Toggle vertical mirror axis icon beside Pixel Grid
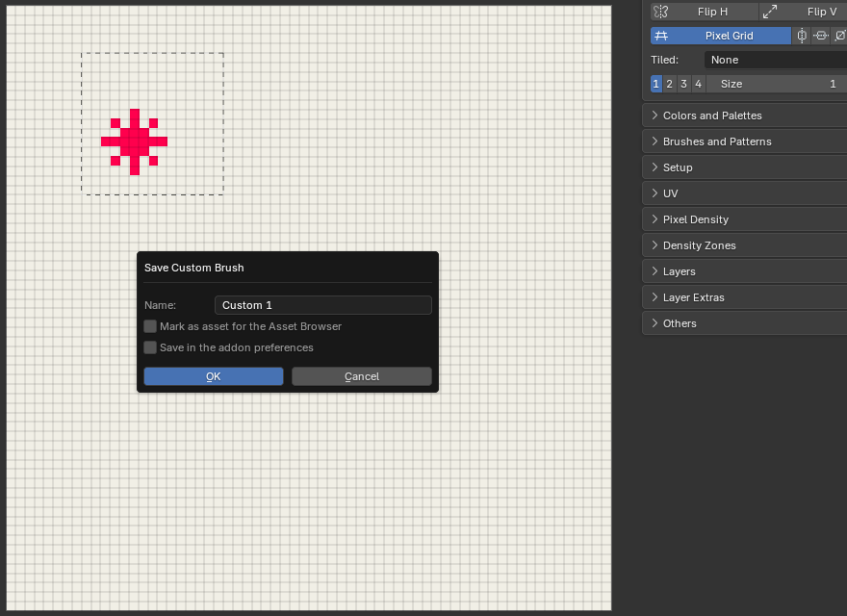 click(802, 36)
